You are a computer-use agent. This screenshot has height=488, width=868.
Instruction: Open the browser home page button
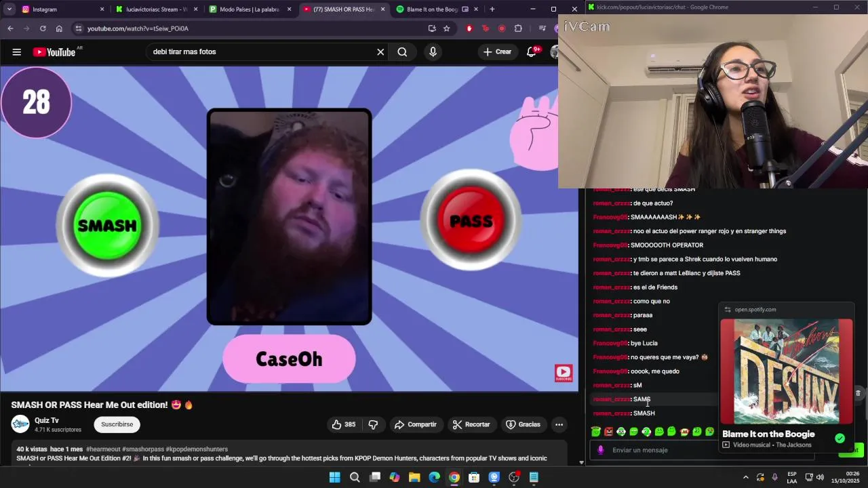(59, 28)
